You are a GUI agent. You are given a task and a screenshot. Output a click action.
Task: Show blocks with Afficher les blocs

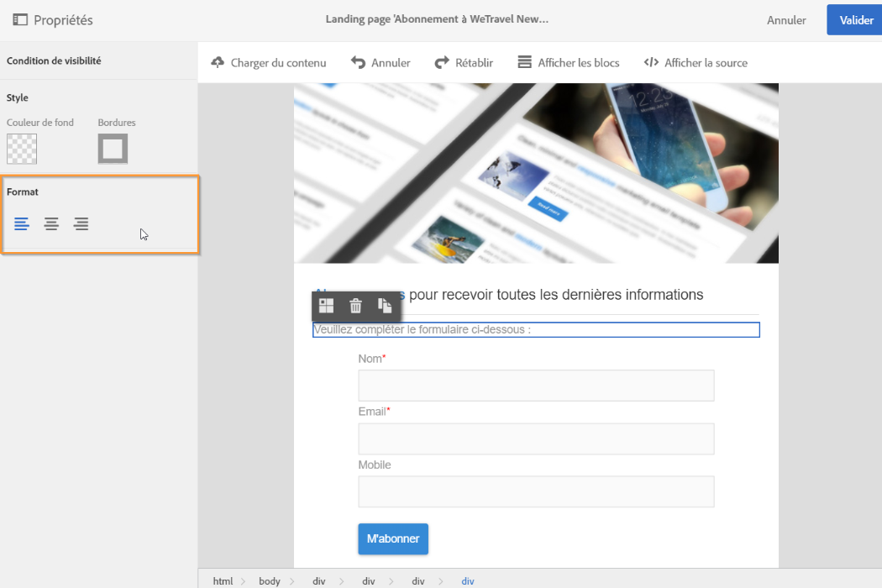[x=569, y=62]
